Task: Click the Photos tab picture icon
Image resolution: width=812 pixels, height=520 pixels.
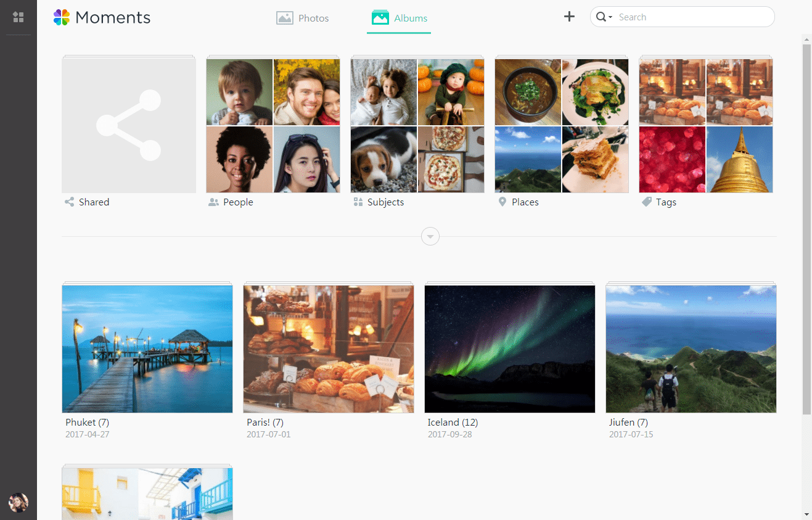Action: click(x=284, y=18)
